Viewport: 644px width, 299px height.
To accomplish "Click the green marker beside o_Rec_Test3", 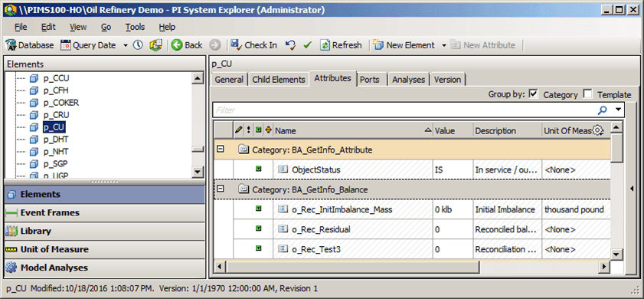I will (x=258, y=248).
